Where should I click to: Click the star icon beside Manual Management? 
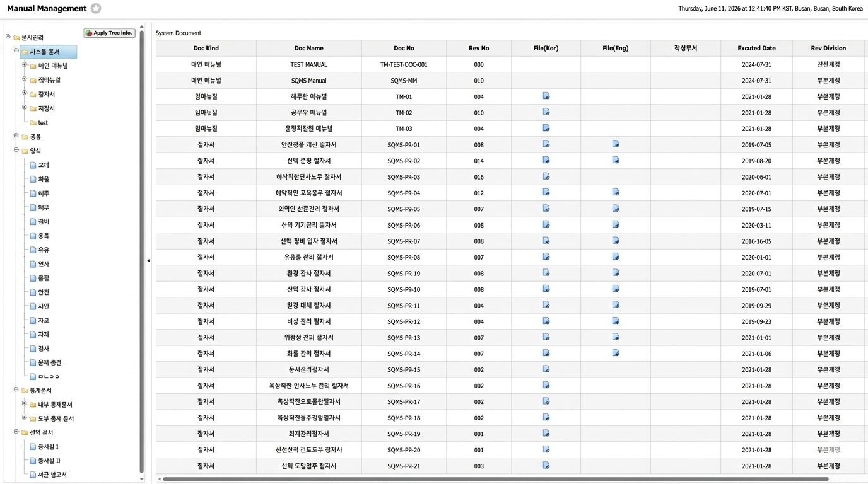point(96,8)
